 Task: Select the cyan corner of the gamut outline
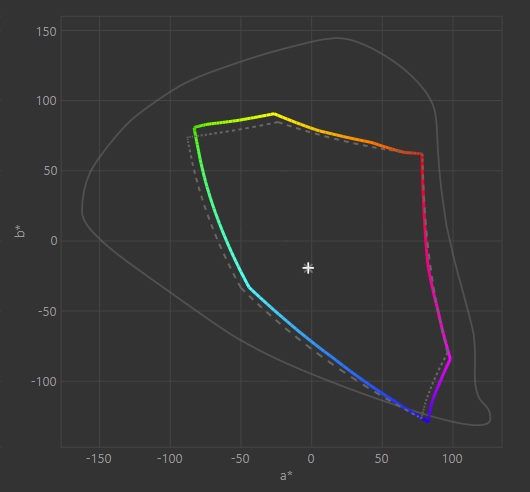(249, 287)
